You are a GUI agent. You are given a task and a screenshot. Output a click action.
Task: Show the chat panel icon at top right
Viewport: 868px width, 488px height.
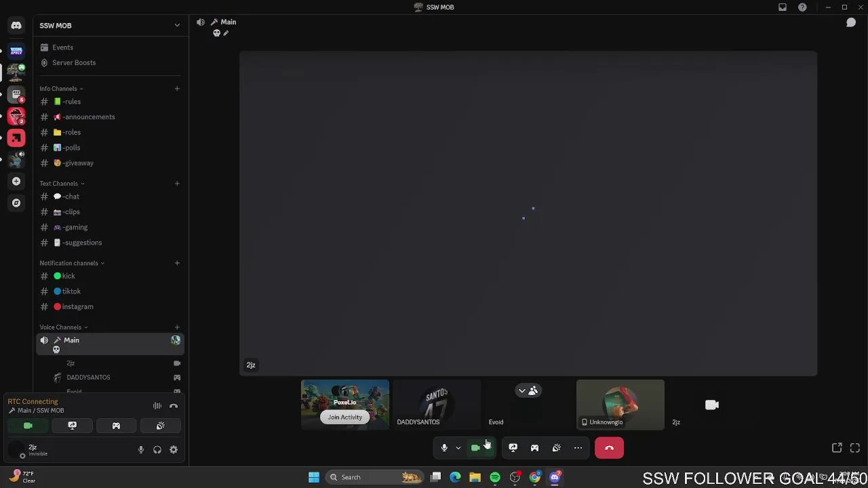tap(851, 22)
